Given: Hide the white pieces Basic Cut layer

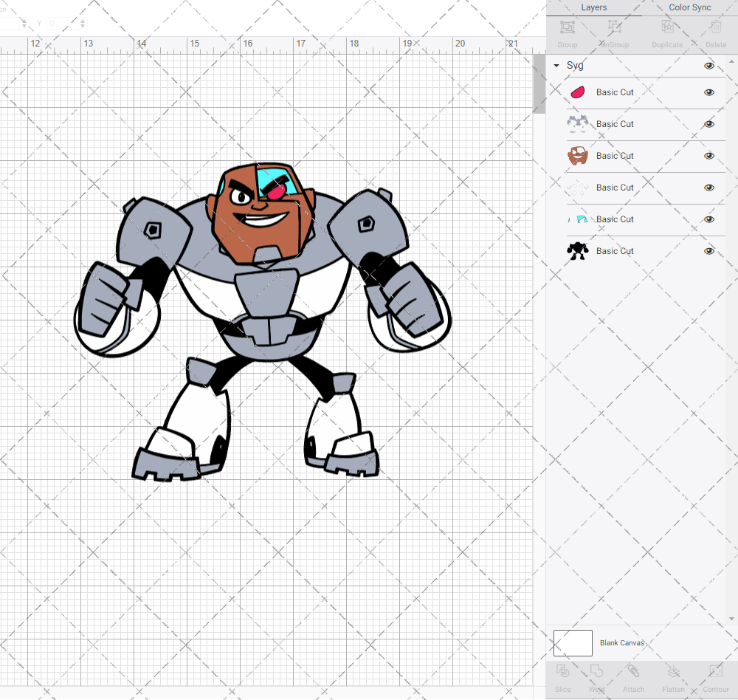Looking at the screenshot, I should [x=708, y=188].
